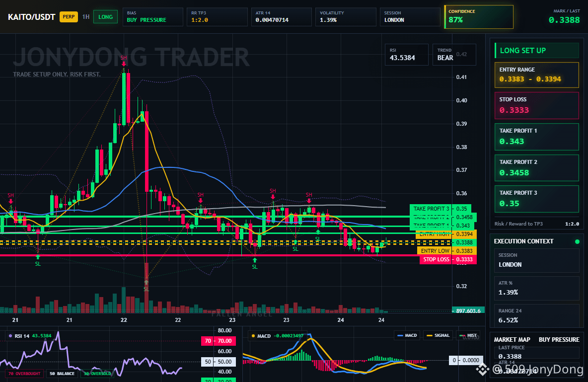This screenshot has height=382, width=588.
Task: Click the yellow dot beside the MACD label
Action: tap(253, 336)
